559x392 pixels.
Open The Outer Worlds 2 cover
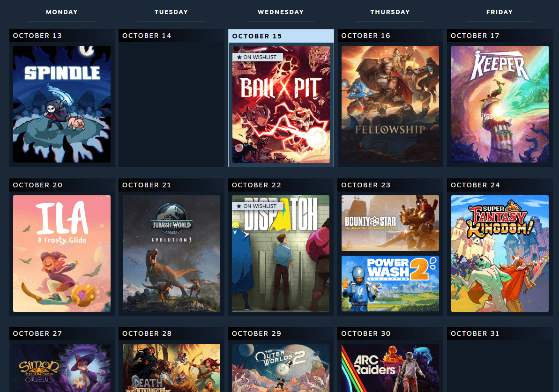281,368
